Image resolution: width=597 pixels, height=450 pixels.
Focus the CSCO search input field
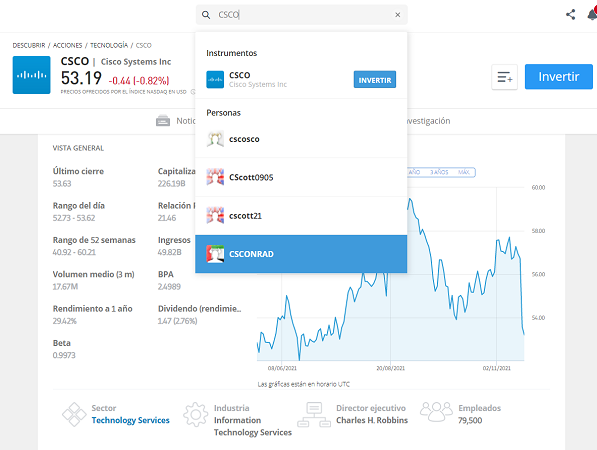(302, 15)
